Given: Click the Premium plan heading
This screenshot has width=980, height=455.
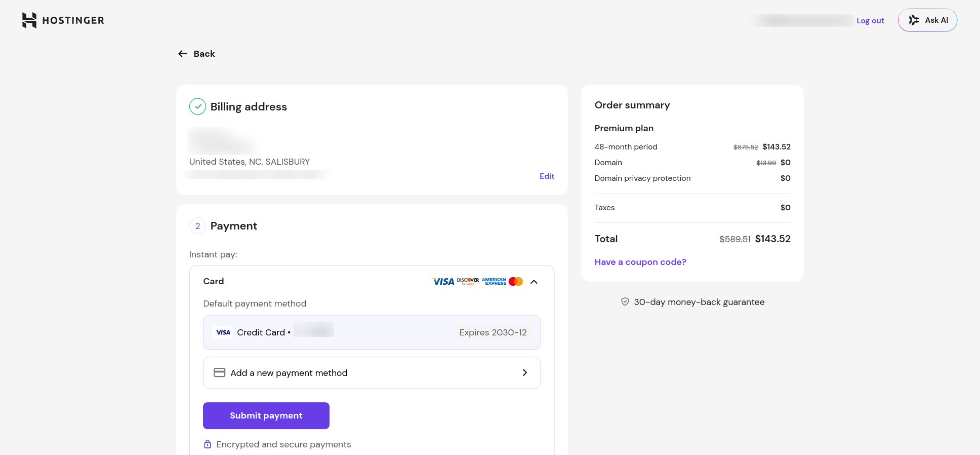Looking at the screenshot, I should pos(624,128).
